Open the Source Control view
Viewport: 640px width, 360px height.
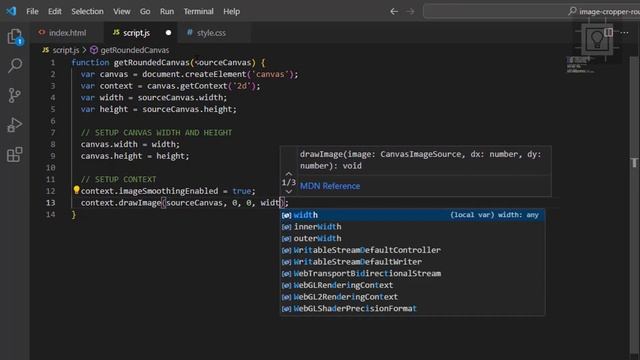click(15, 95)
